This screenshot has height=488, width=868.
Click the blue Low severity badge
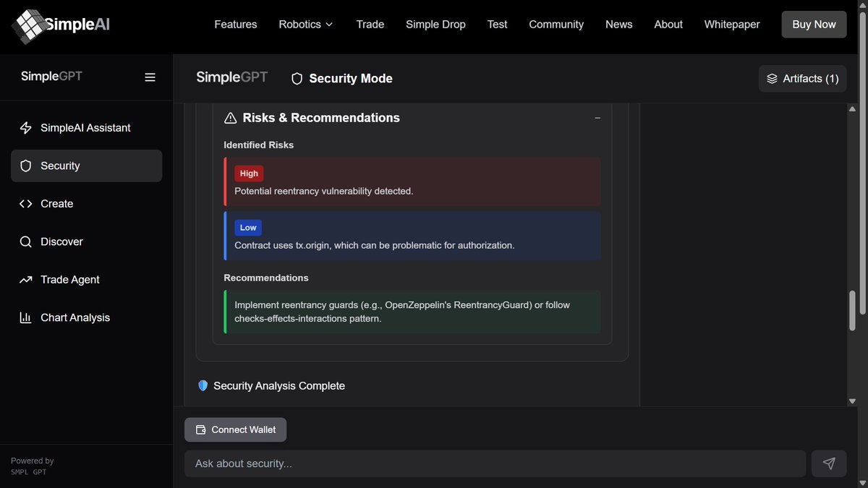(x=248, y=227)
